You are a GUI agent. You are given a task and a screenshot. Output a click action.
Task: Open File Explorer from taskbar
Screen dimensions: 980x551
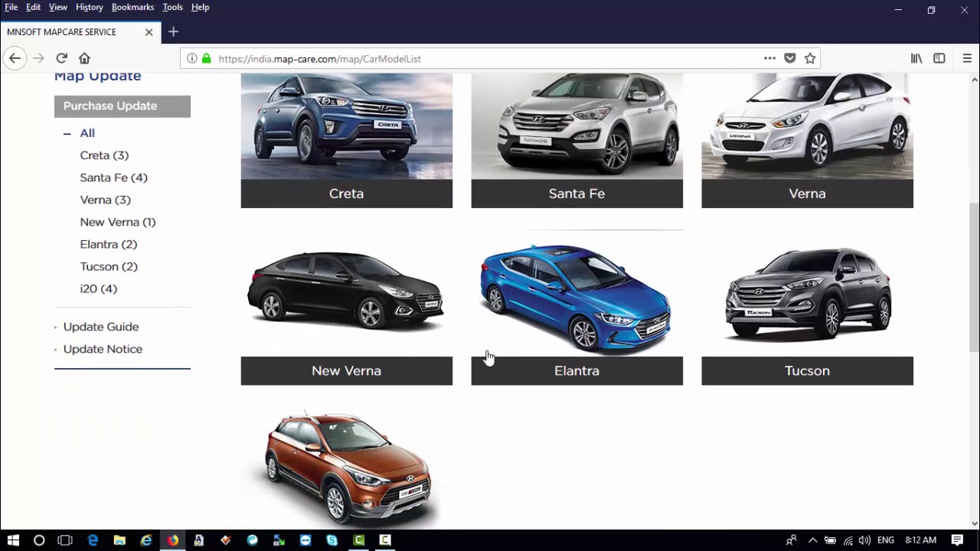[119, 540]
